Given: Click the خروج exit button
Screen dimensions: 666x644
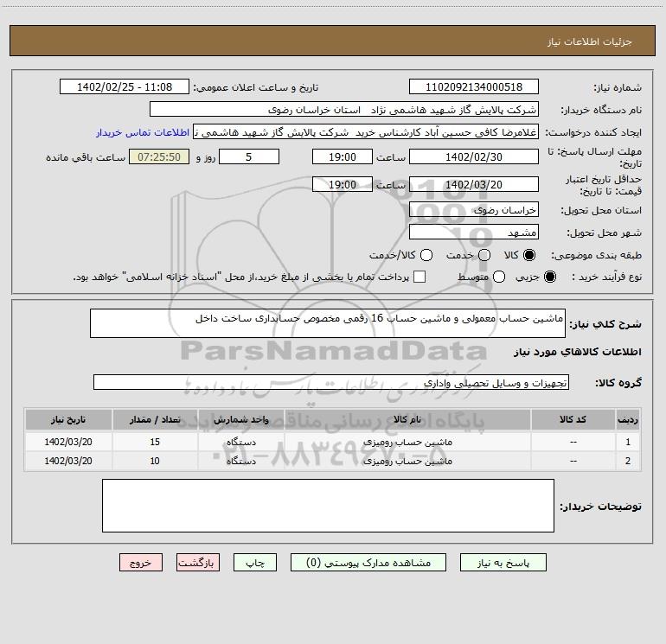Looking at the screenshot, I should [x=141, y=563].
